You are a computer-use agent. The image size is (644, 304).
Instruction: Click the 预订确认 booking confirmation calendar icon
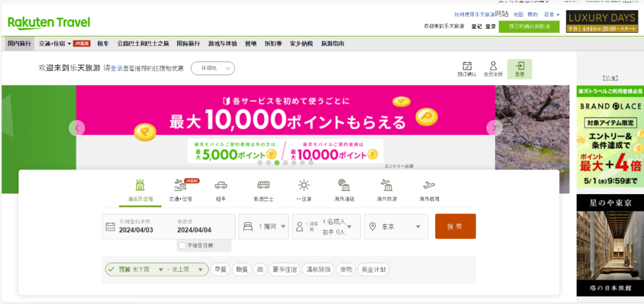point(467,66)
